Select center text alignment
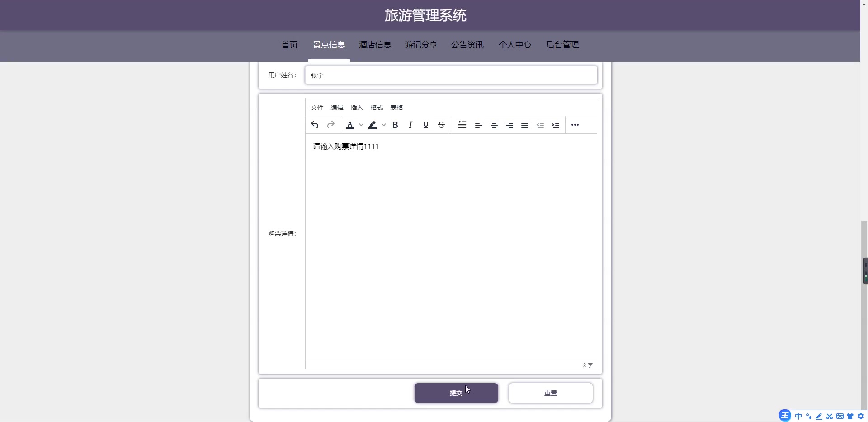868x422 pixels. pos(494,125)
